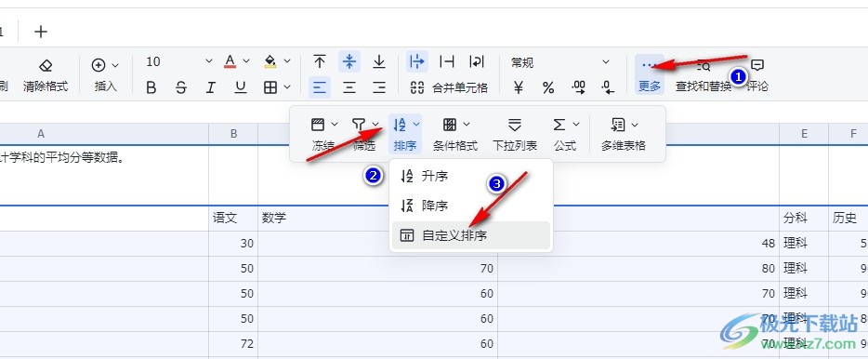Image resolution: width=868 pixels, height=359 pixels.
Task: Click the borders grid icon
Action: pyautogui.click(x=270, y=87)
